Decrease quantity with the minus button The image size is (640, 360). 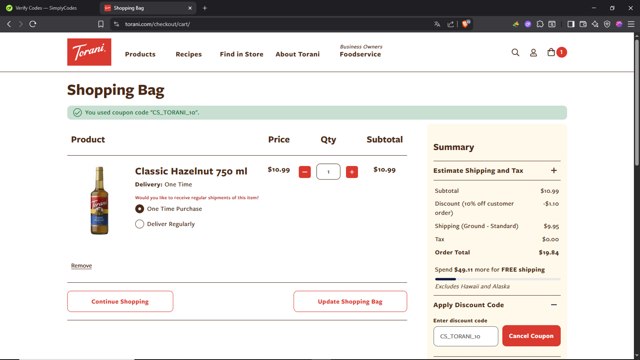pos(304,172)
